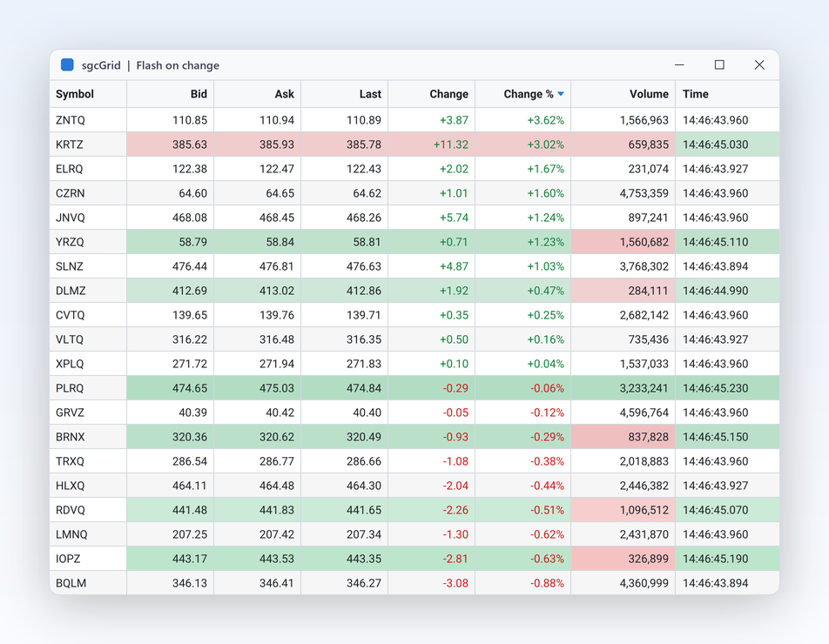
Task: Sort by the Ask column header
Action: [x=258, y=94]
